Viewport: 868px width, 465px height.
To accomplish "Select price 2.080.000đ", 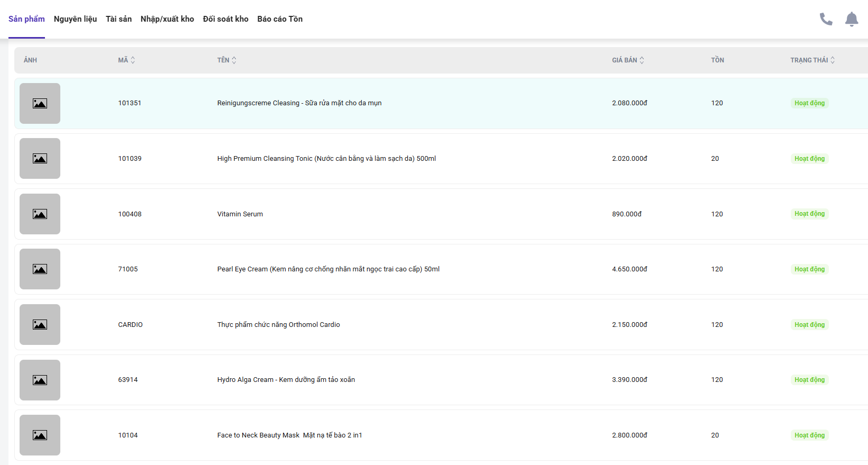I will click(629, 103).
